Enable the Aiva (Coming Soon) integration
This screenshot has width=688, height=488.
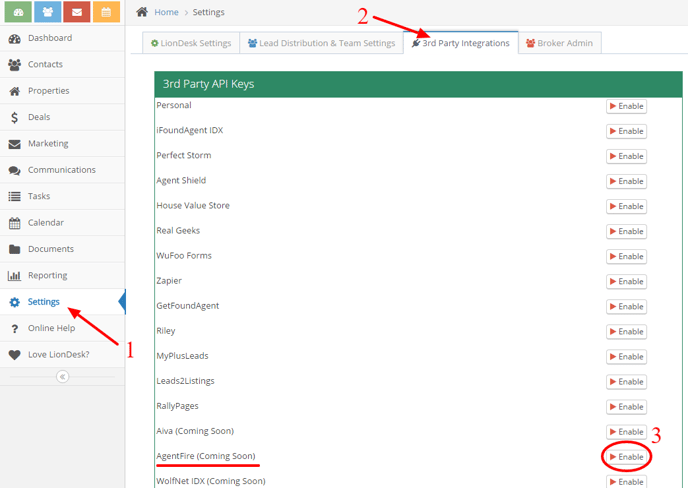tap(626, 432)
